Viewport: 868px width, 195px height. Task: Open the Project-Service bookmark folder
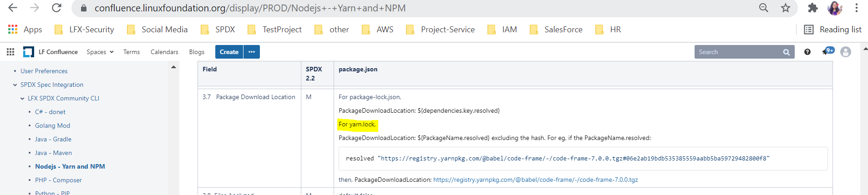tap(440, 30)
